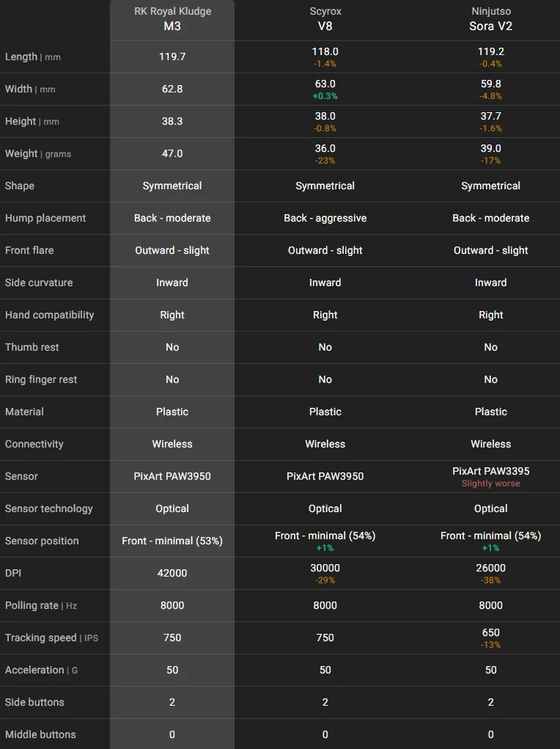Screen dimensions: 560x749
Task: Select the 42000 DPI value
Action: [x=172, y=574]
